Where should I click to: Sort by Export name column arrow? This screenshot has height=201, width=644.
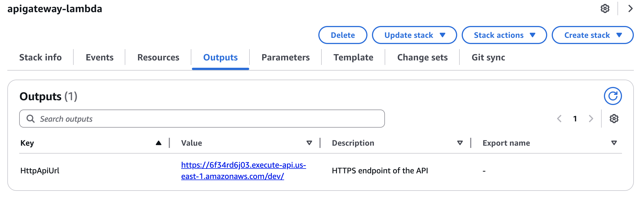[x=614, y=143]
